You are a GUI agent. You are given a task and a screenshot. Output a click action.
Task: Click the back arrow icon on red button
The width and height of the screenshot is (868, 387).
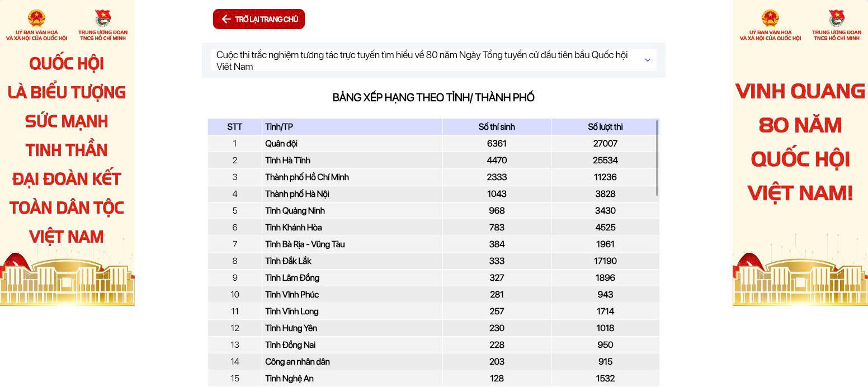[226, 19]
